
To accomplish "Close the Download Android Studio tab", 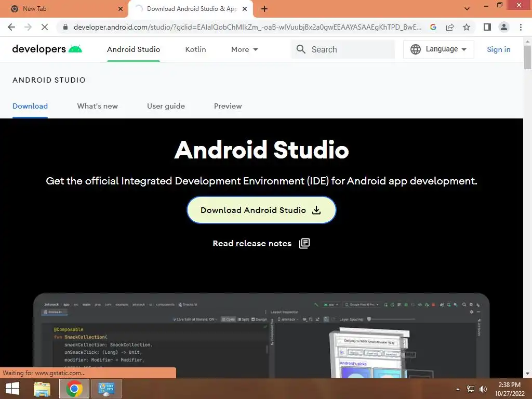I will click(x=245, y=9).
